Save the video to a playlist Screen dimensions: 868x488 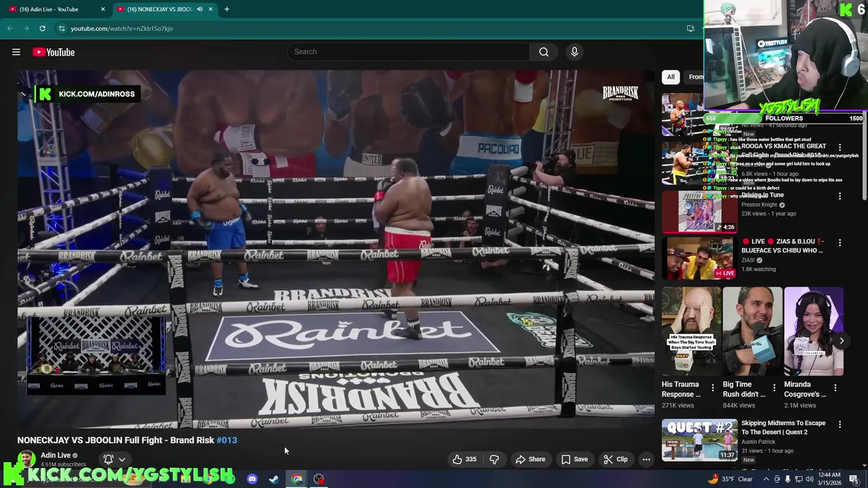(574, 459)
